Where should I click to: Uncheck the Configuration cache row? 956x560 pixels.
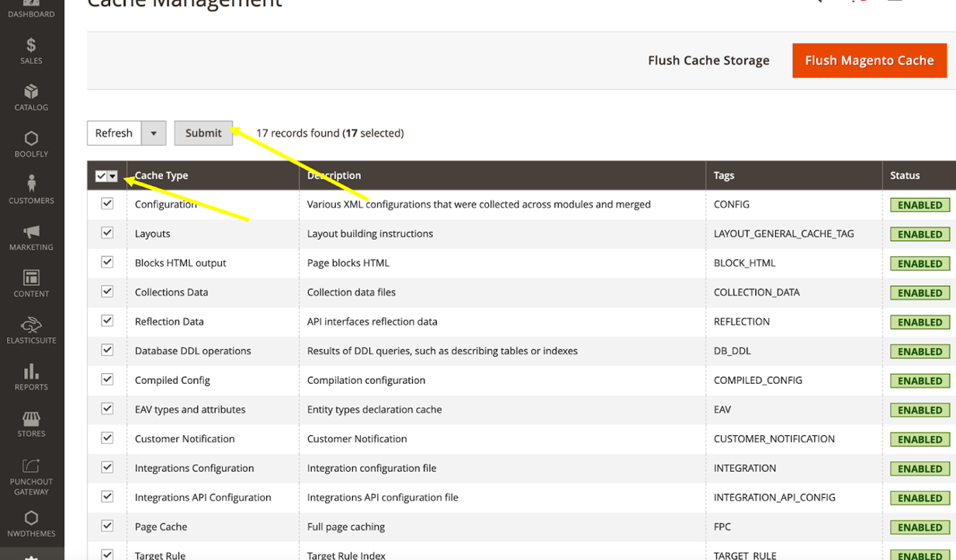coord(106,203)
